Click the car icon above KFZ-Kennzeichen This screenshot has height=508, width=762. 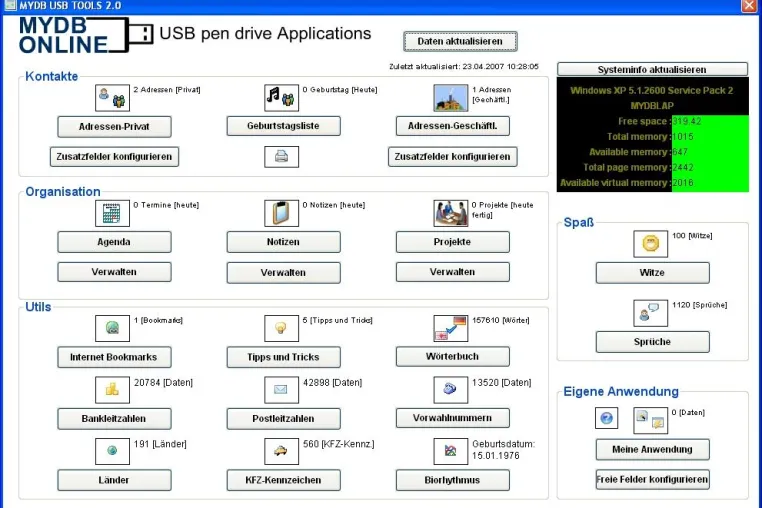tap(281, 451)
